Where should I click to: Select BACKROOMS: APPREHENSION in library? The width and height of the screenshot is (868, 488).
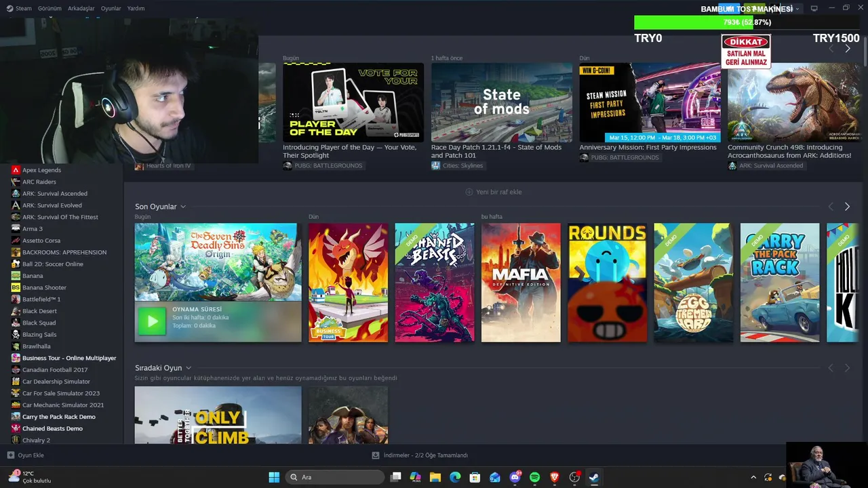[x=64, y=252]
